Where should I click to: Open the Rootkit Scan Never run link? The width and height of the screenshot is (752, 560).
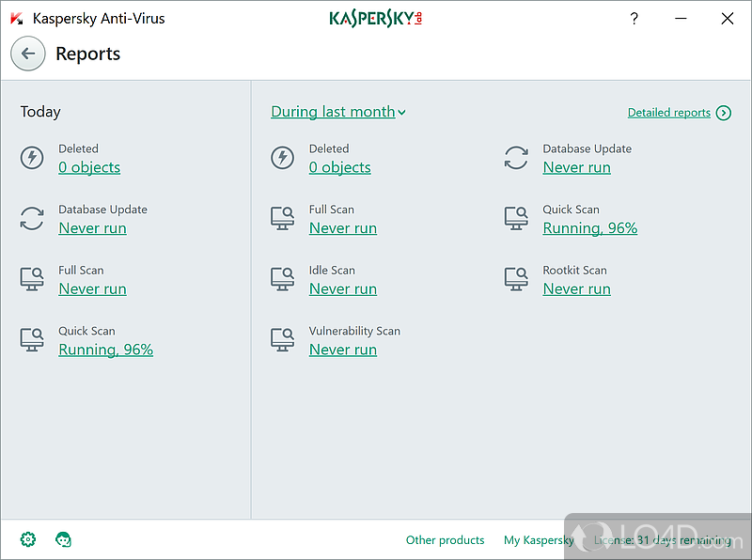point(576,289)
